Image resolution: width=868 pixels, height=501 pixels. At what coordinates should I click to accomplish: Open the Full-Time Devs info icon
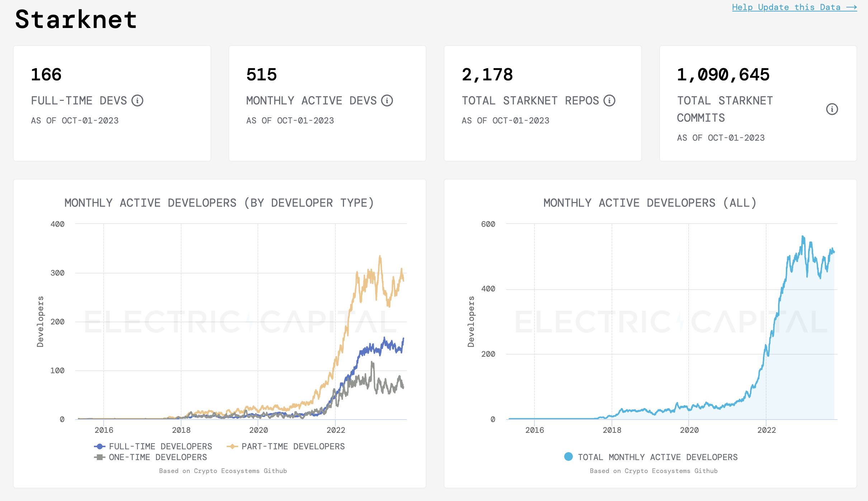point(138,101)
